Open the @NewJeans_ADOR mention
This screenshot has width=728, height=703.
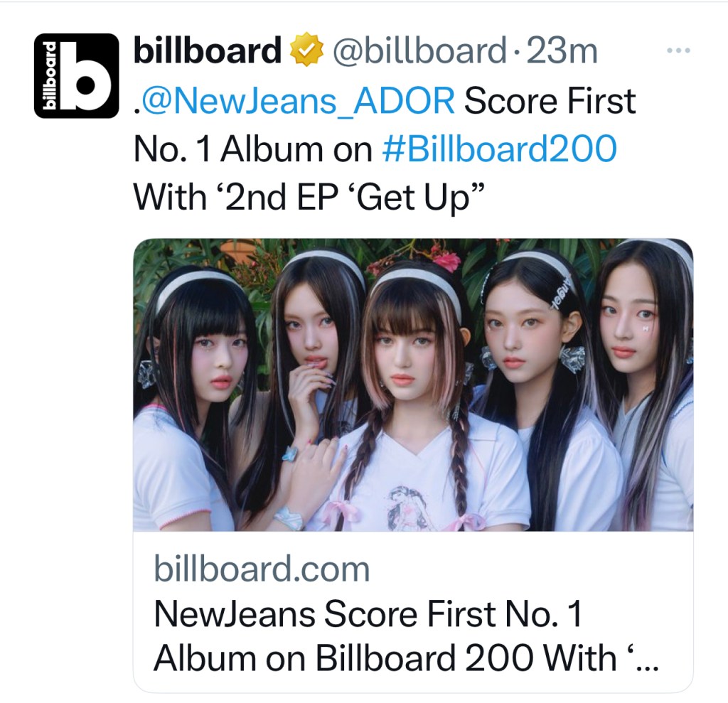click(x=298, y=100)
